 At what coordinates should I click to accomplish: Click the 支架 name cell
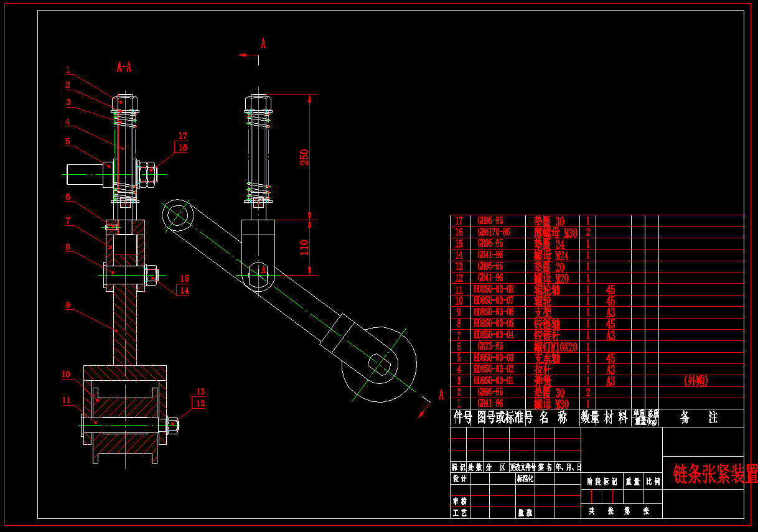click(x=543, y=312)
